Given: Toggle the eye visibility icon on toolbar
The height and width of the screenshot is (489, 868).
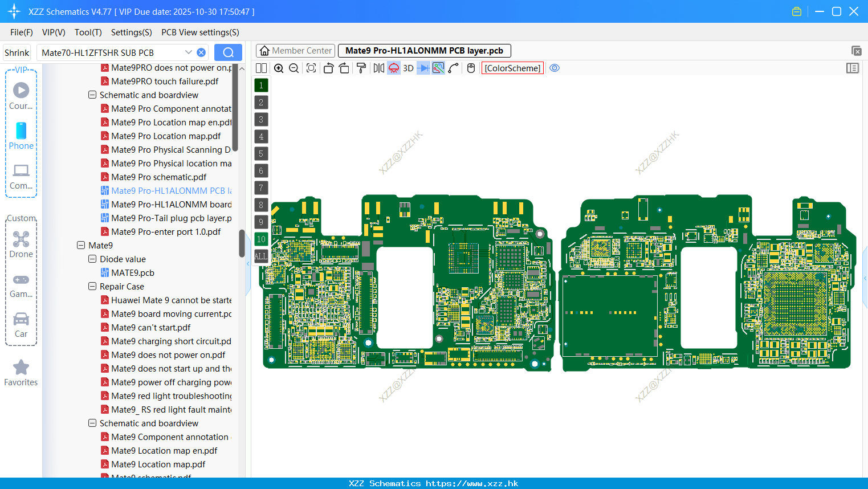Looking at the screenshot, I should point(554,68).
